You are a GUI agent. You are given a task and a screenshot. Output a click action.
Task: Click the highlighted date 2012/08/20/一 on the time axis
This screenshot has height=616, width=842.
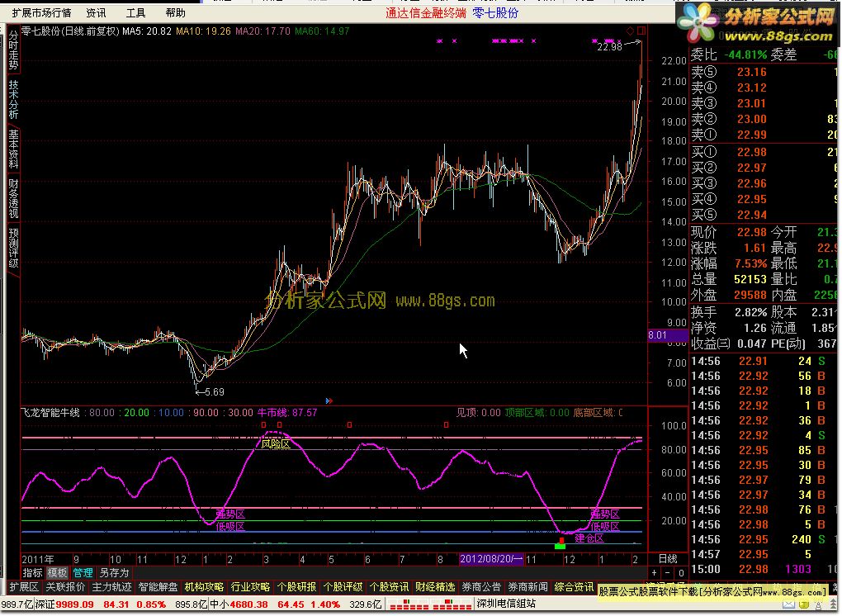tap(491, 559)
